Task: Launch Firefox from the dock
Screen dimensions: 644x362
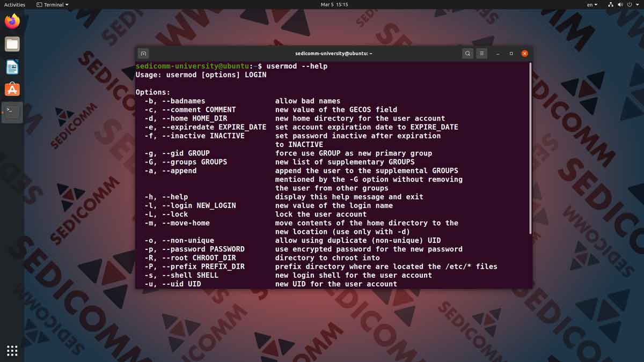Action: [12, 21]
